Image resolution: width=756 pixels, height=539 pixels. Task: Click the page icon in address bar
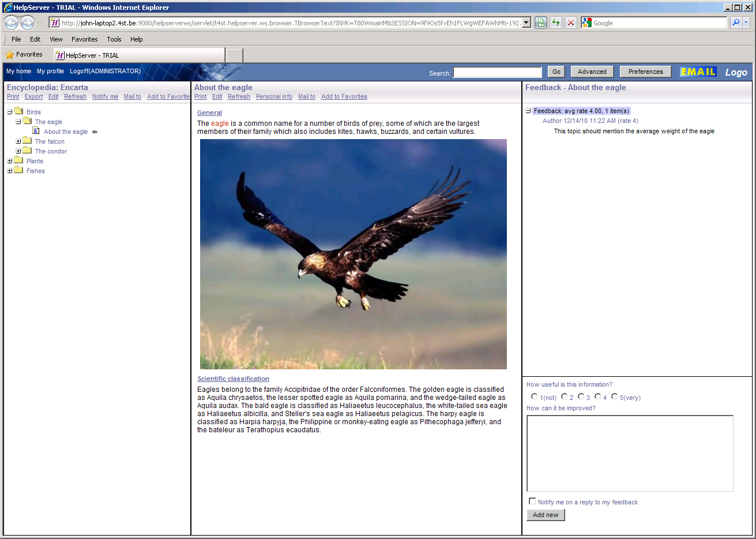55,23
